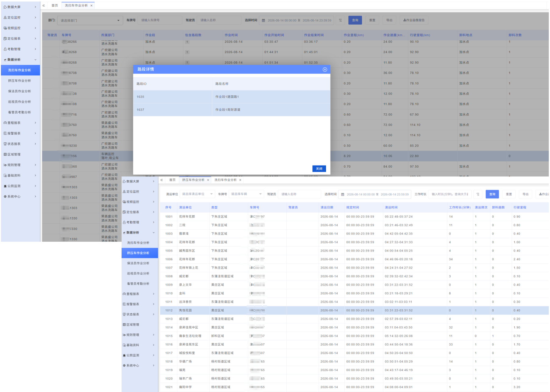Collapse 数据分析 menu in 洗扫车 window sidebar
Viewport: 550px width, 392px height.
(x=35, y=60)
